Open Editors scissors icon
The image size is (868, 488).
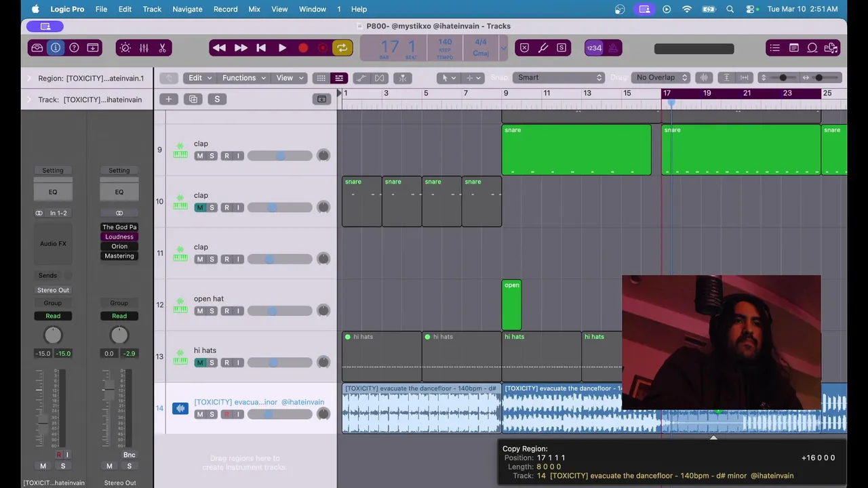(162, 48)
